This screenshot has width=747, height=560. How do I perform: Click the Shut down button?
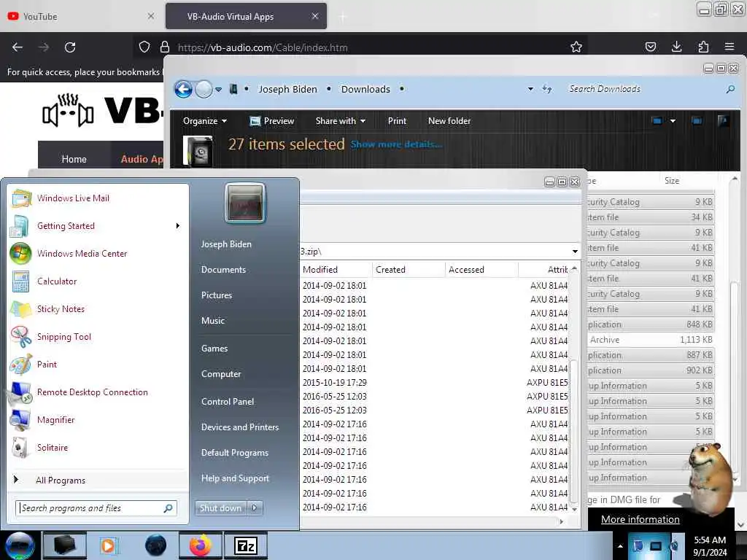pyautogui.click(x=220, y=508)
